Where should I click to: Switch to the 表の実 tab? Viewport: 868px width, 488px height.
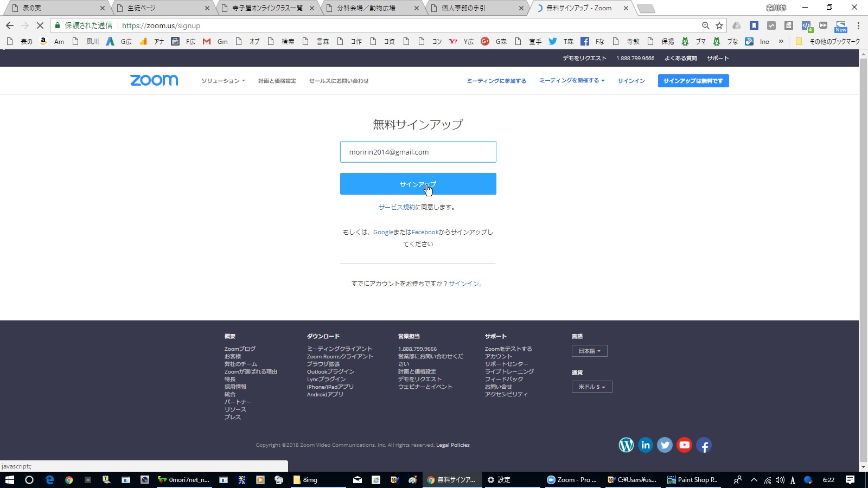[x=57, y=8]
